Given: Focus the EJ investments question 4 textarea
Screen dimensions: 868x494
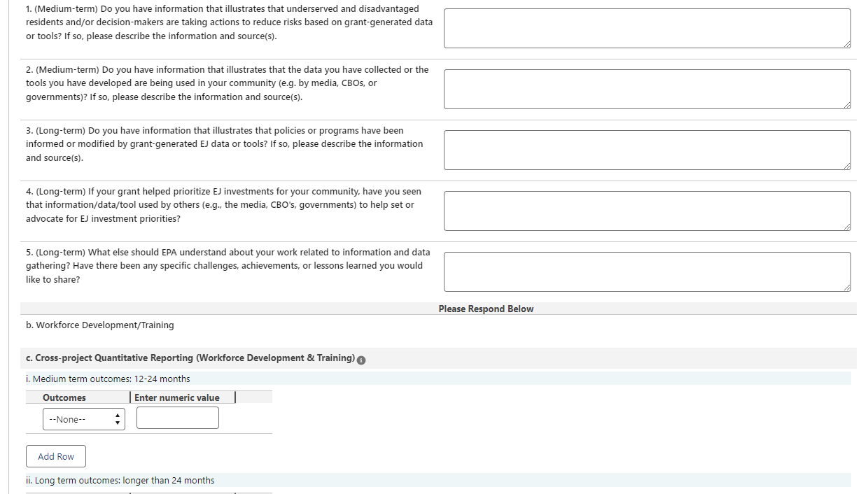Looking at the screenshot, I should [647, 211].
